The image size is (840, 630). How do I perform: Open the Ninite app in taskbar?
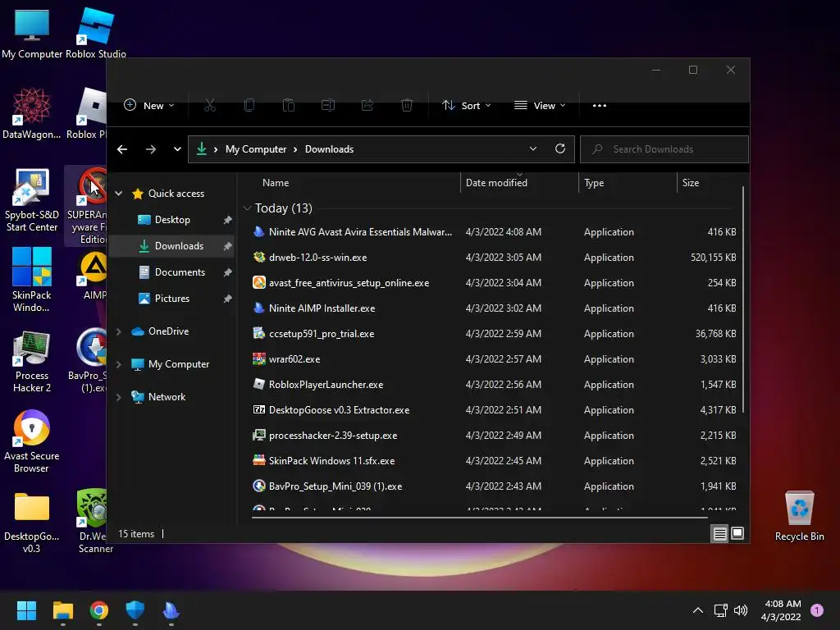[171, 610]
